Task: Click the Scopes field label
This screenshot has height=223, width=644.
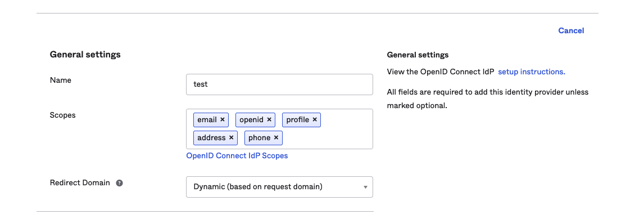Action: pyautogui.click(x=63, y=115)
